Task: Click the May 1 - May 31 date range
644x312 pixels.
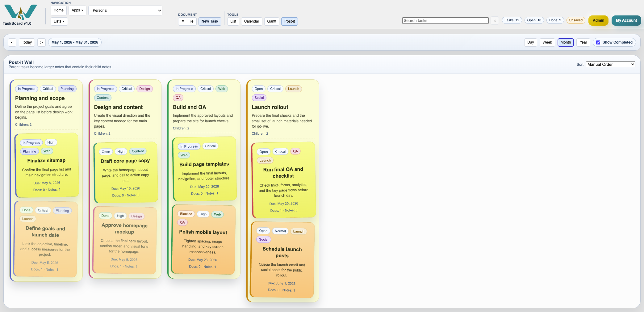Action: (75, 42)
